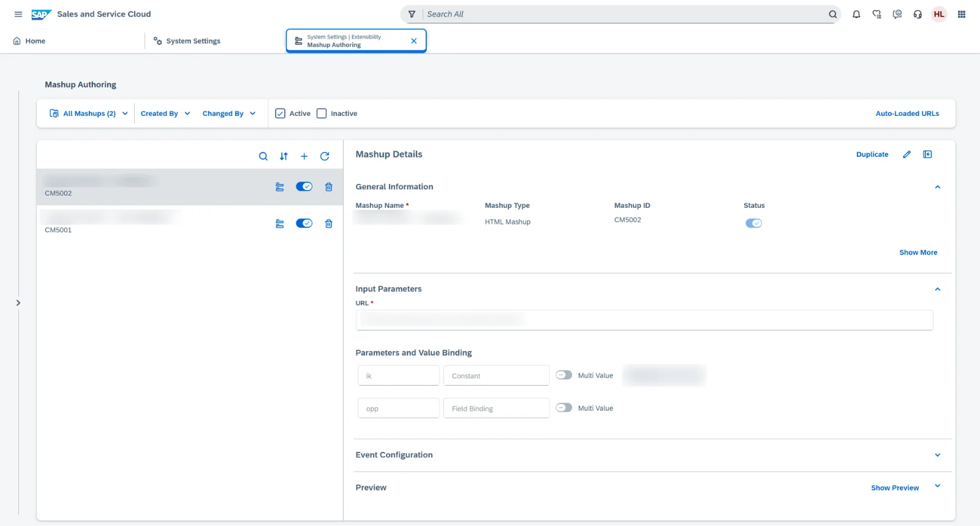980x526 pixels.
Task: Click Show More in General Information
Action: (918, 253)
